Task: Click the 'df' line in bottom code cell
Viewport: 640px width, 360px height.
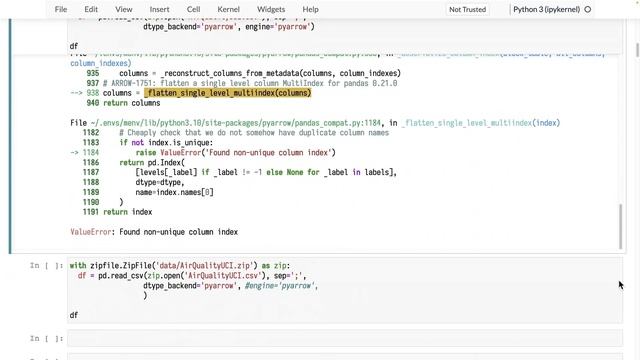Action: 74,315
